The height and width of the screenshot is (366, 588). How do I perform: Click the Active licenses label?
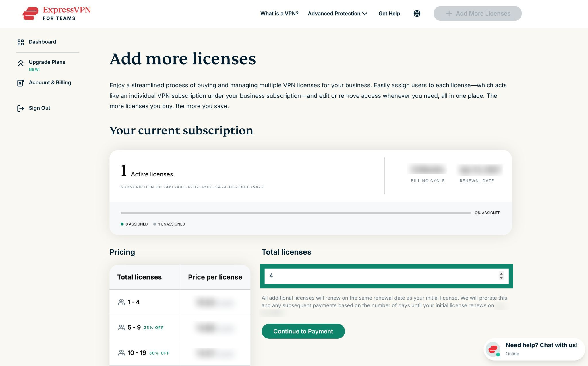tap(152, 174)
